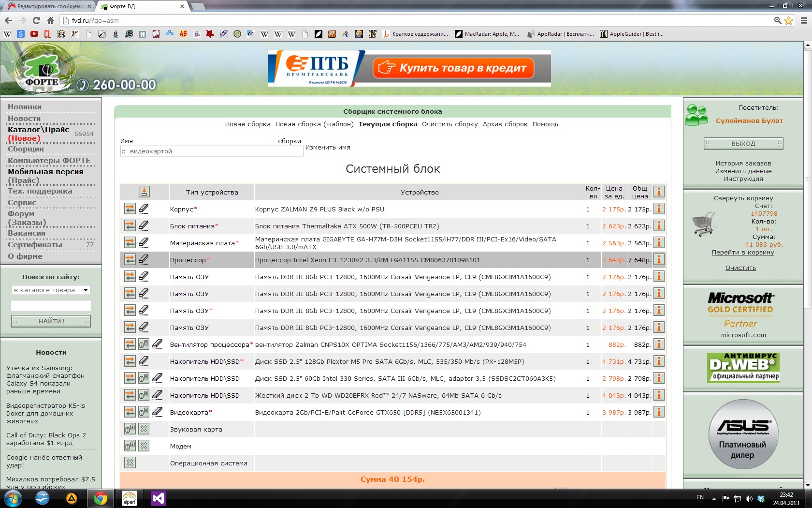The image size is (812, 508).
Task: Reload the page with the refresh icon
Action: coord(36,20)
